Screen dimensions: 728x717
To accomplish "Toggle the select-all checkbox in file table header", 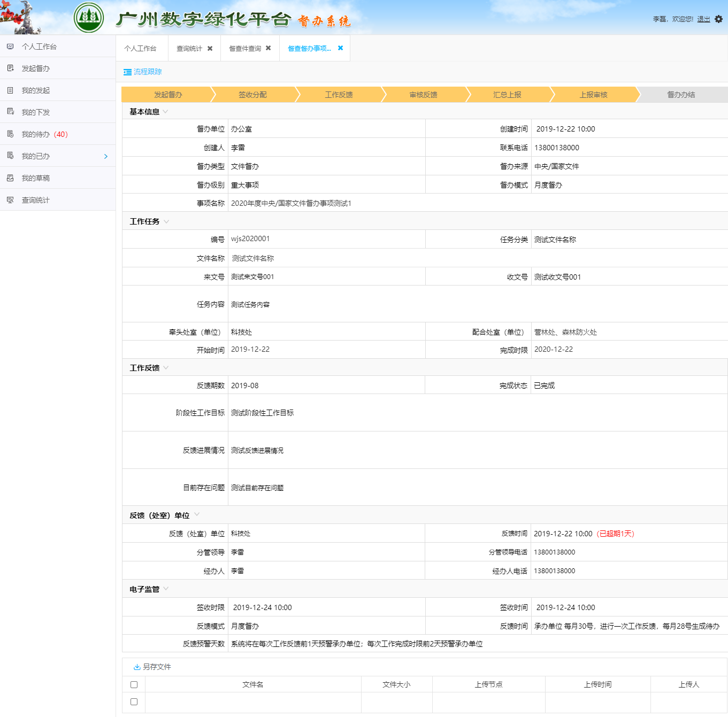I will click(x=134, y=684).
